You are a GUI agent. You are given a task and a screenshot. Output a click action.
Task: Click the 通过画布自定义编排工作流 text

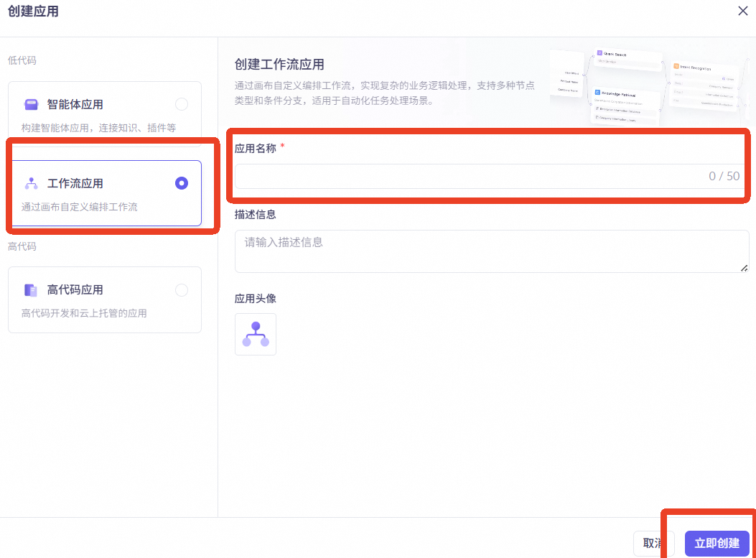(x=79, y=207)
